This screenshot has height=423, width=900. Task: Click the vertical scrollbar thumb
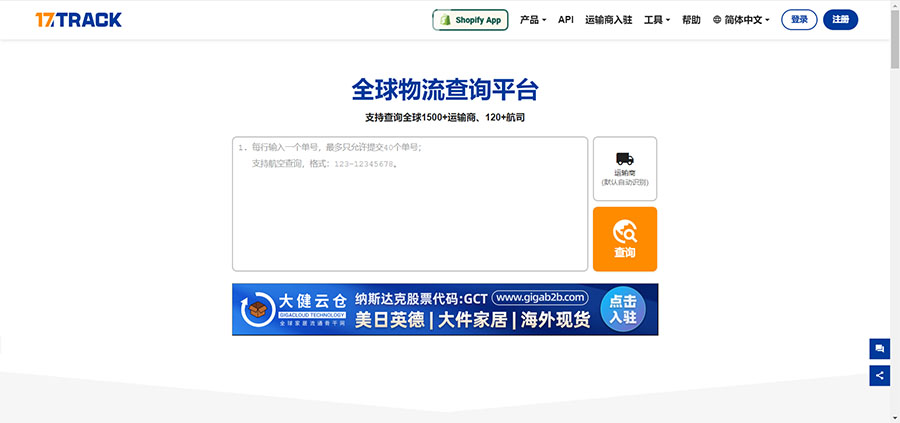pos(894,40)
